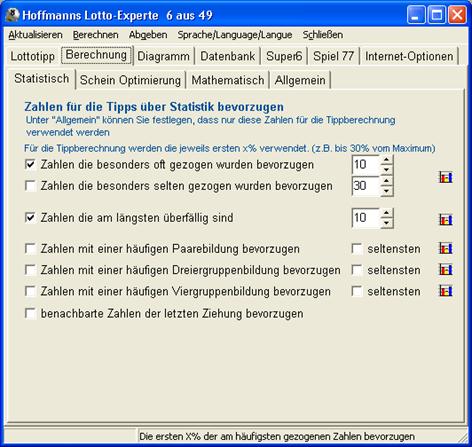Switch to the Diagramm tab
The width and height of the screenshot is (472, 447).
163,56
